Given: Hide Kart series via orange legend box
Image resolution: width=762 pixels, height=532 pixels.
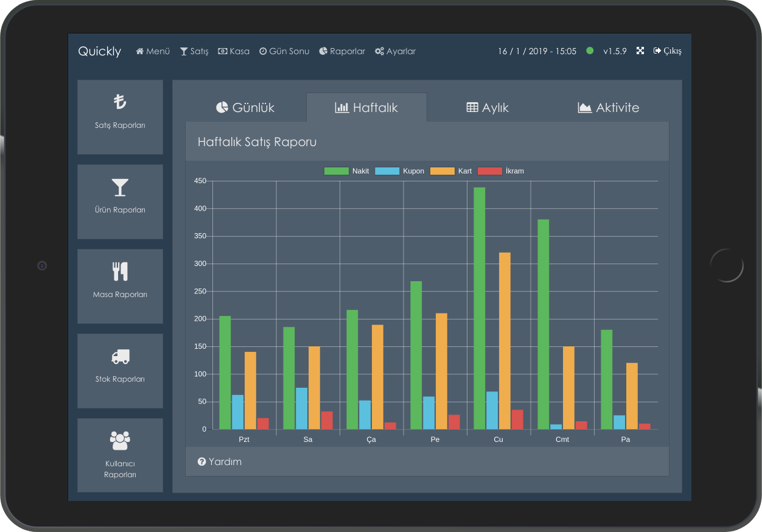Looking at the screenshot, I should coord(442,171).
